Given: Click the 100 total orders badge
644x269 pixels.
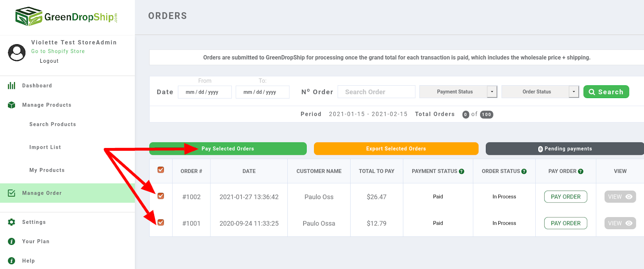Looking at the screenshot, I should tap(487, 115).
